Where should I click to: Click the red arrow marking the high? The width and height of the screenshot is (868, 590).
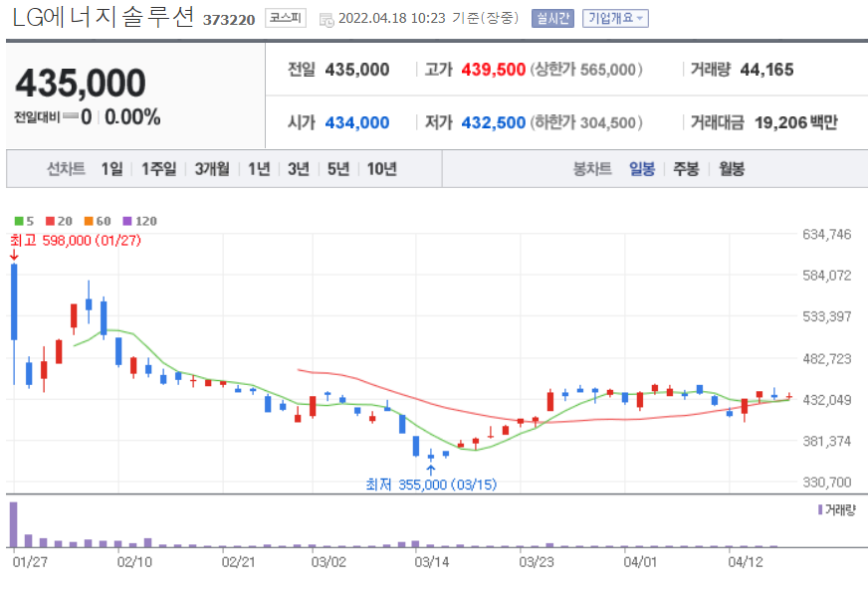tap(14, 255)
